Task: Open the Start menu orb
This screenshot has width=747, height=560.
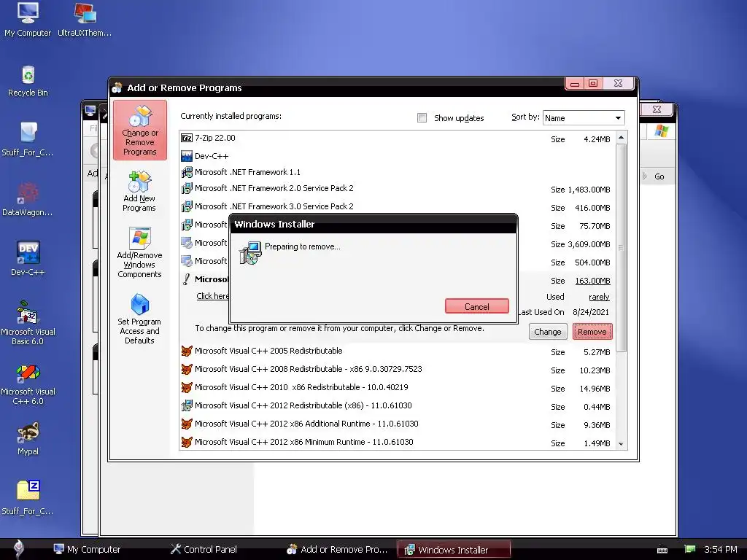Action: click(18, 548)
